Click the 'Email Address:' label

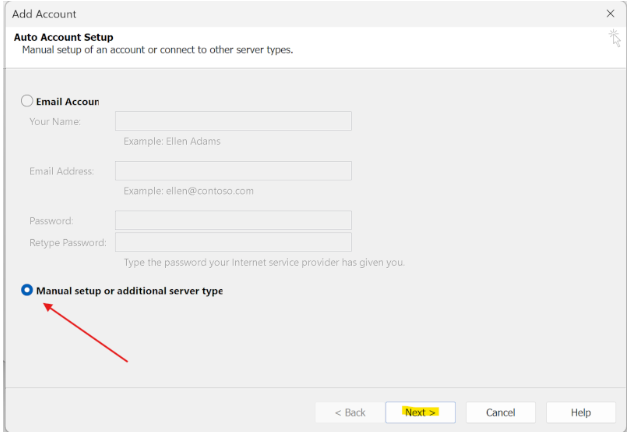click(x=61, y=171)
